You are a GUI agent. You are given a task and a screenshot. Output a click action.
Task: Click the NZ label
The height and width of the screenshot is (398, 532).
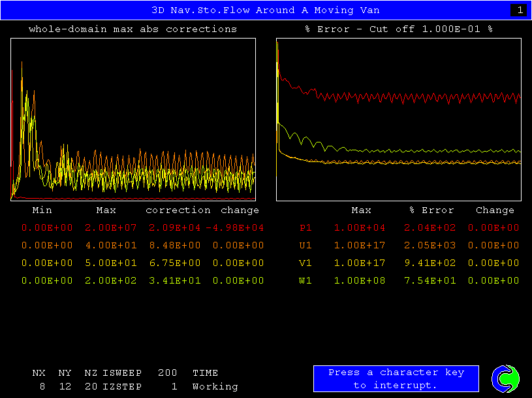pos(91,373)
